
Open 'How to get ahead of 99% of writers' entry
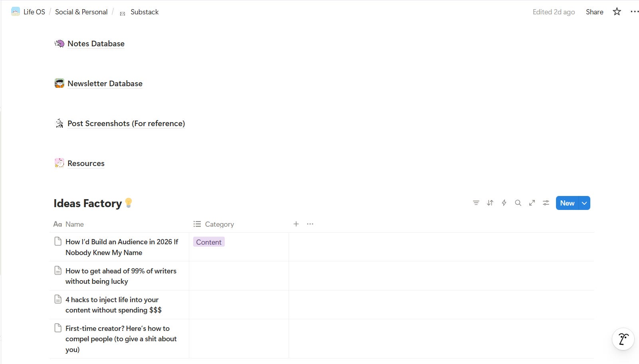[121, 276]
